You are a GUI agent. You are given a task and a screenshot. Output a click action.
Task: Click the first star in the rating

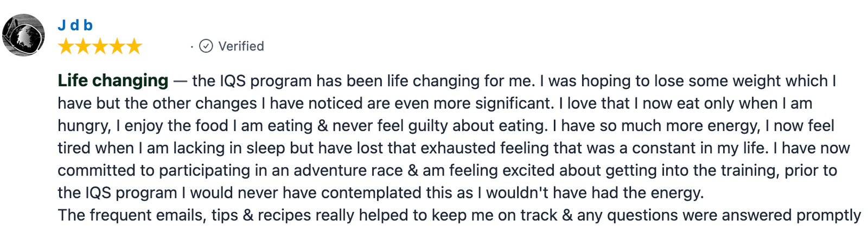pos(66,47)
